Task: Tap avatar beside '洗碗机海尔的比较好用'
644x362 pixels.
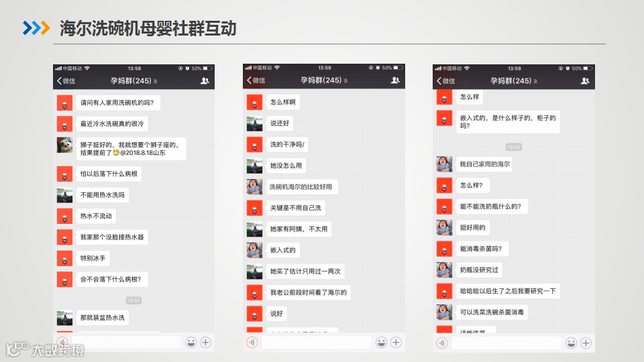Action: [x=254, y=187]
